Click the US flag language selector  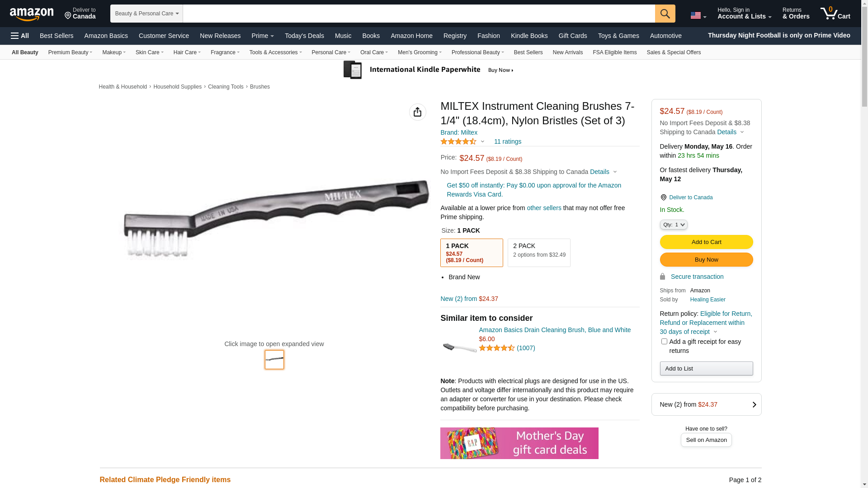point(698,16)
